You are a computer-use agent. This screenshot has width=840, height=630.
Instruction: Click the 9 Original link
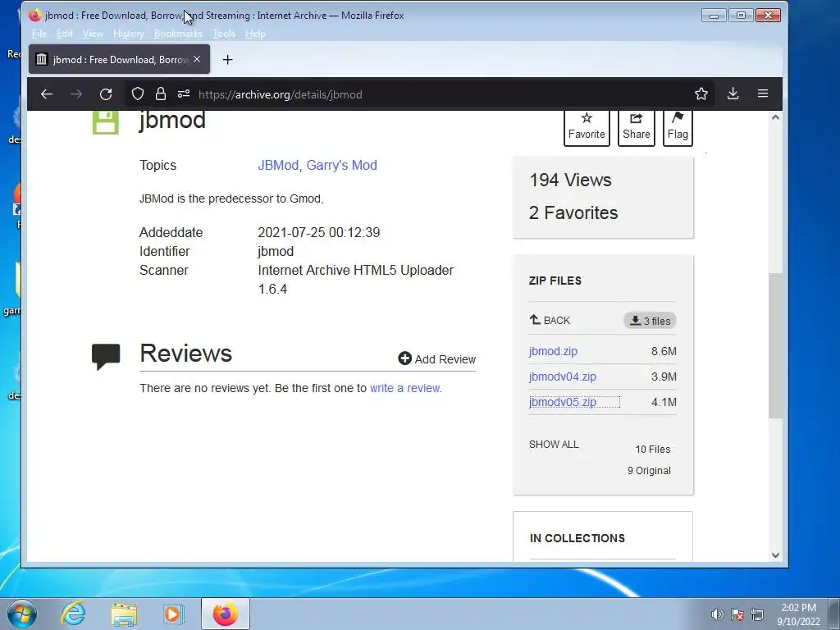click(649, 470)
